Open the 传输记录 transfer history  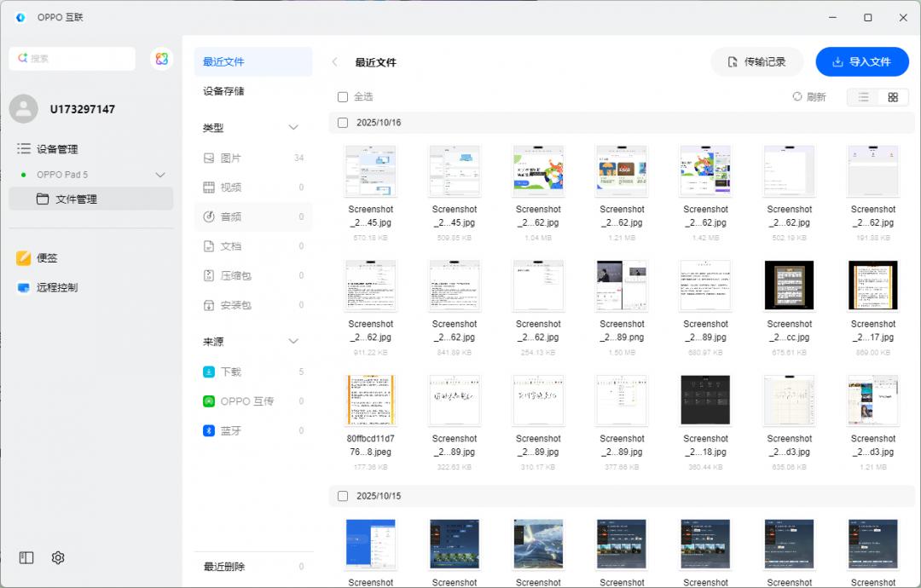click(756, 61)
